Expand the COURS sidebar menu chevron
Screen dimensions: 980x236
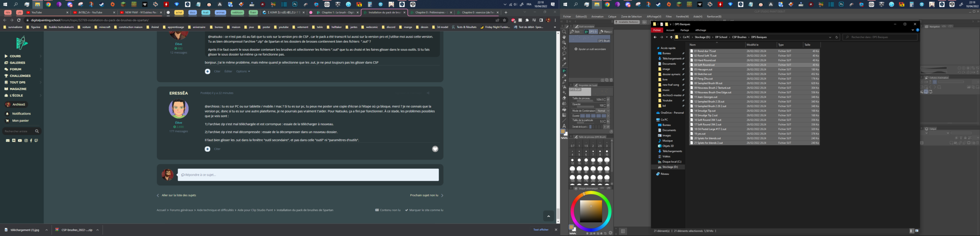[41, 56]
